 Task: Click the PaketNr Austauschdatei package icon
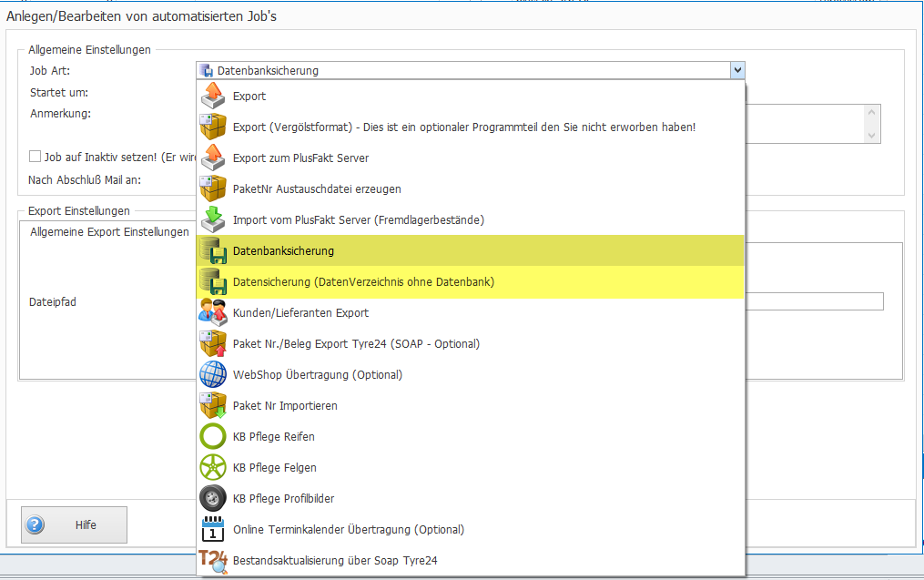[x=213, y=188]
